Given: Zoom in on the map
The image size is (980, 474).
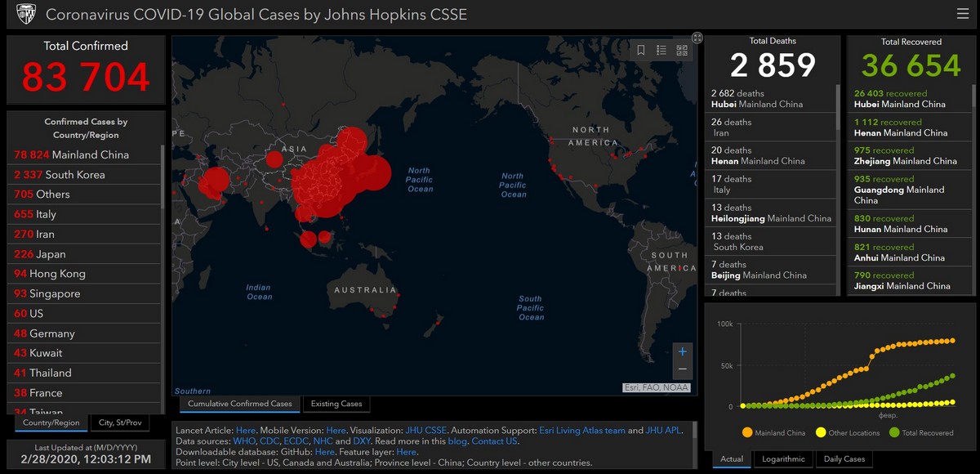Looking at the screenshot, I should [683, 351].
